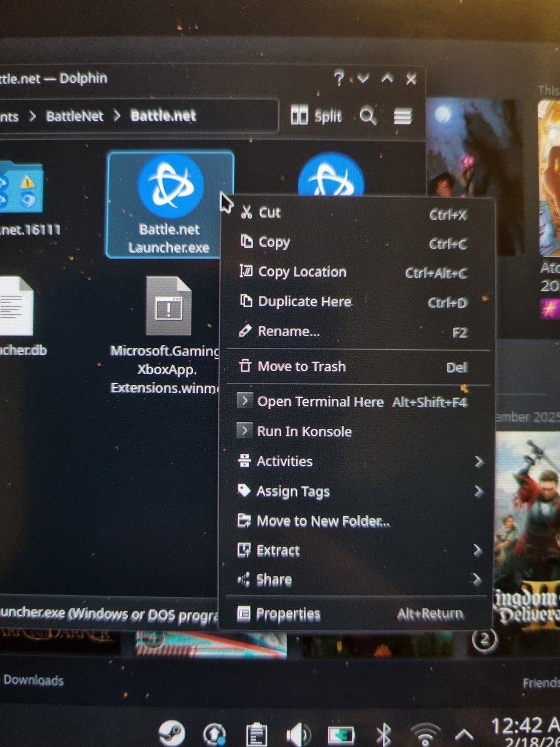This screenshot has width=560, height=747.
Task: Expand the Activities submenu arrow
Action: pos(478,462)
